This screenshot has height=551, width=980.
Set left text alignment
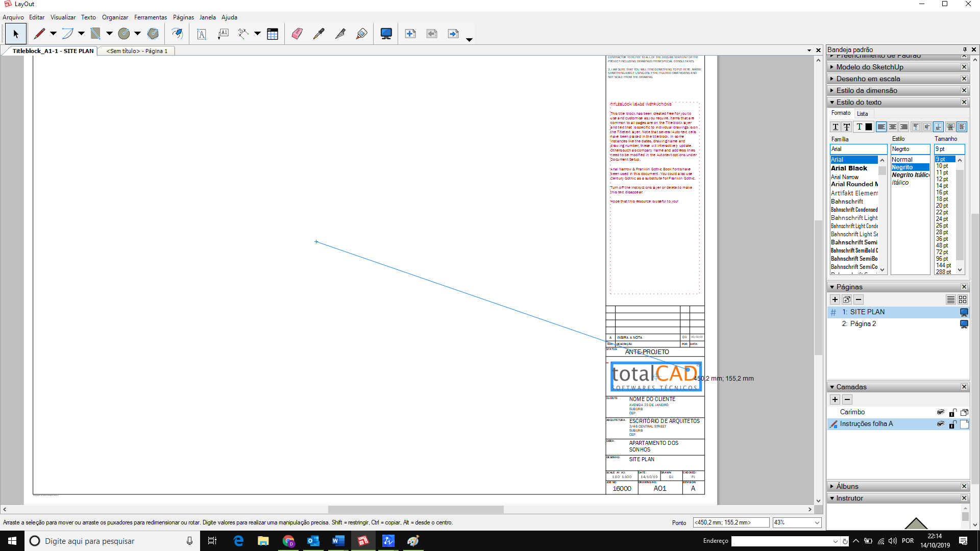(881, 127)
